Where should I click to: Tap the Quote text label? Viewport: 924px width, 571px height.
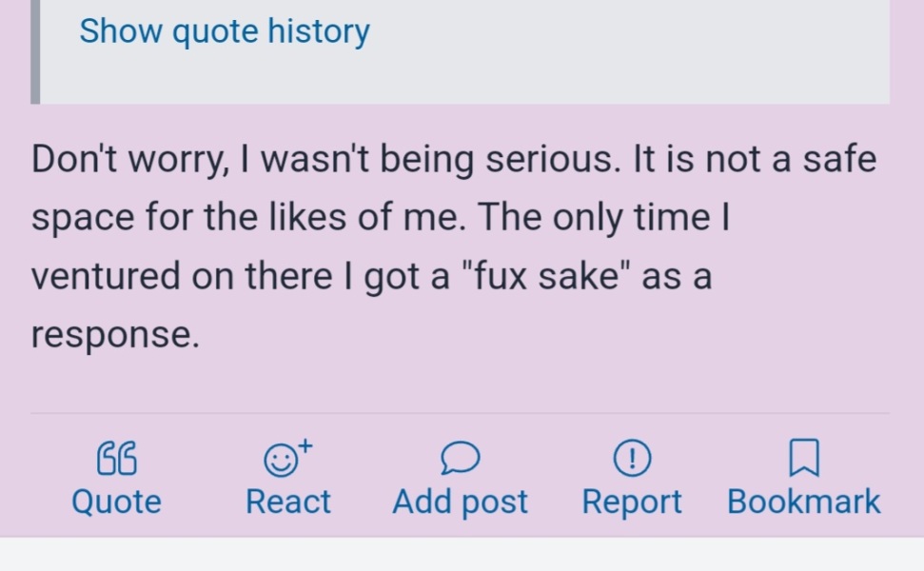pyautogui.click(x=117, y=502)
